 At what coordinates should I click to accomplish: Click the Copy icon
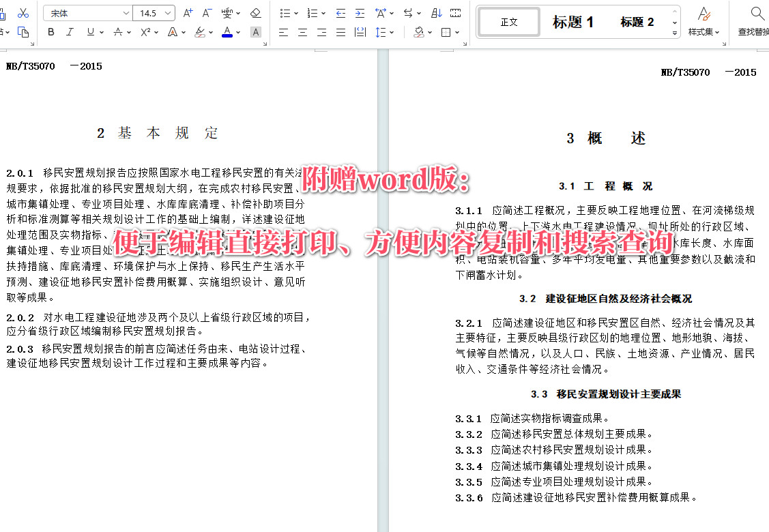[x=24, y=32]
